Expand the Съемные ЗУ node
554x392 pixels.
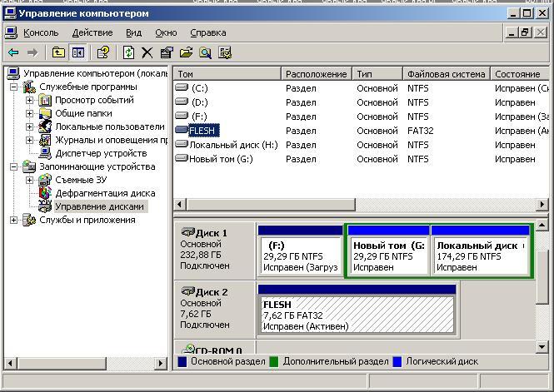(30, 180)
